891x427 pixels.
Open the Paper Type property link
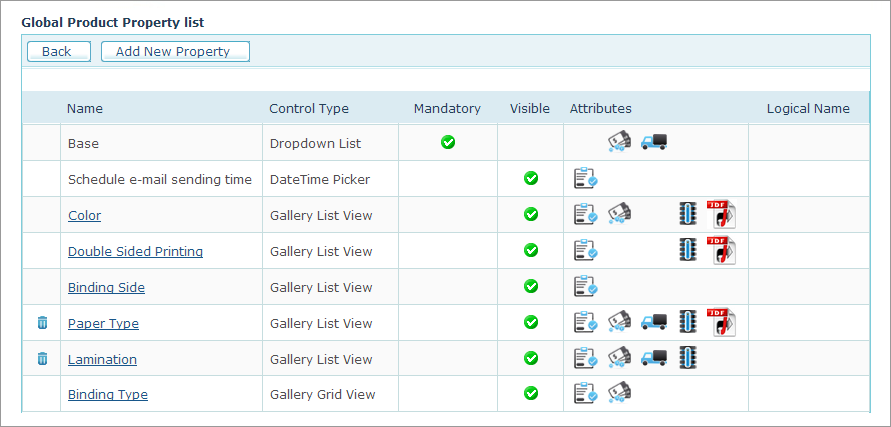pos(103,323)
